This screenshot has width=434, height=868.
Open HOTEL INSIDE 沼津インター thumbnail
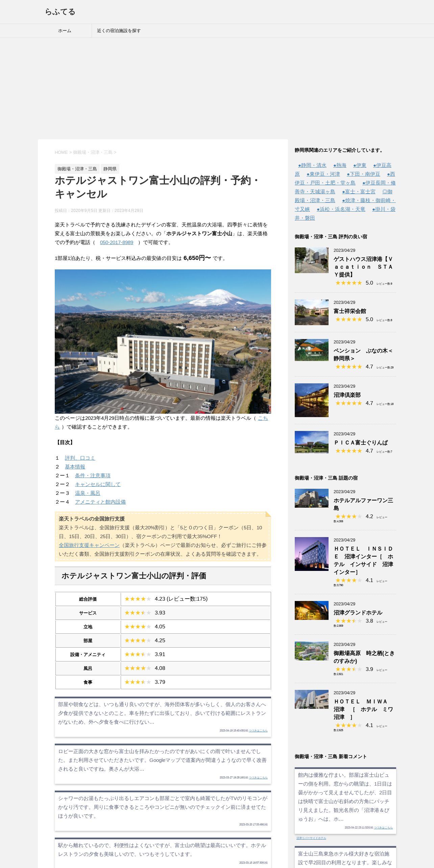pos(312,554)
